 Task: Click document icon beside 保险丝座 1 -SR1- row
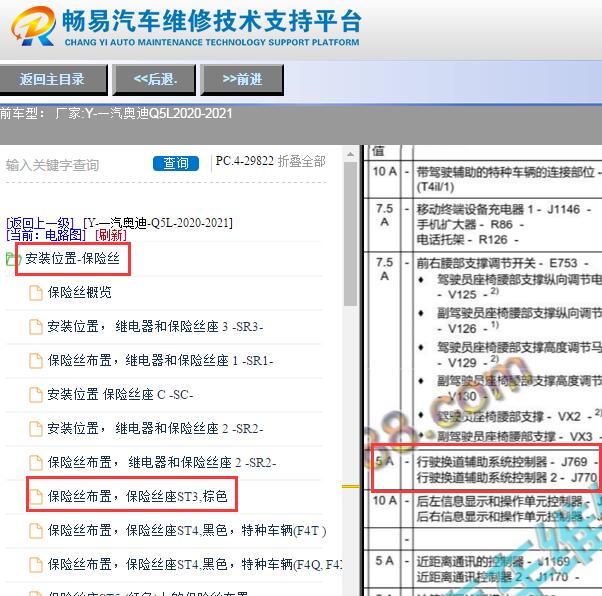pyautogui.click(x=36, y=361)
